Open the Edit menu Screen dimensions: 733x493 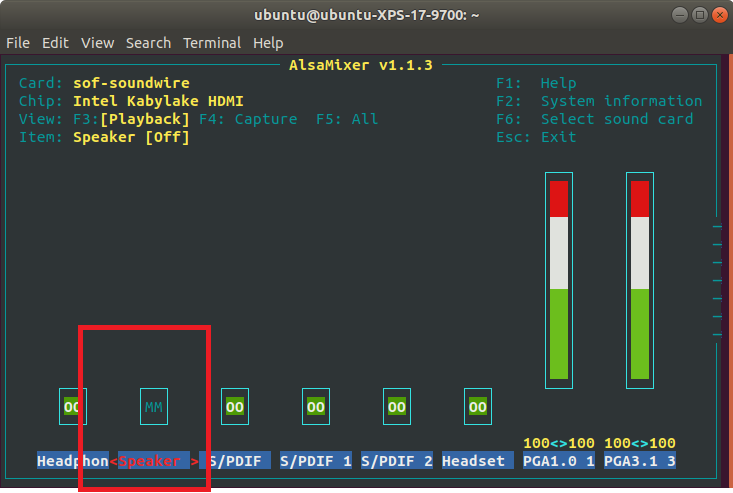point(55,43)
